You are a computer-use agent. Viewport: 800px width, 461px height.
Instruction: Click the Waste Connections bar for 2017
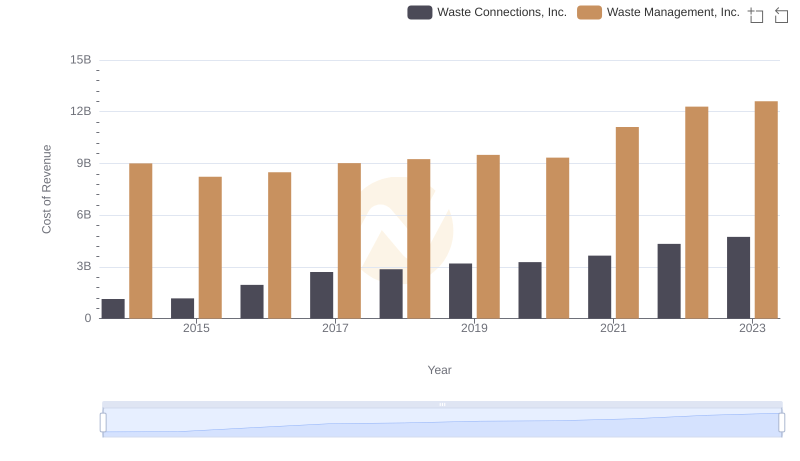coord(321,295)
